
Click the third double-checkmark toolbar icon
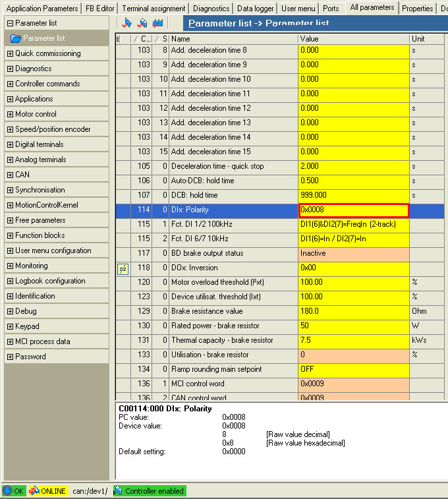pyautogui.click(x=157, y=23)
